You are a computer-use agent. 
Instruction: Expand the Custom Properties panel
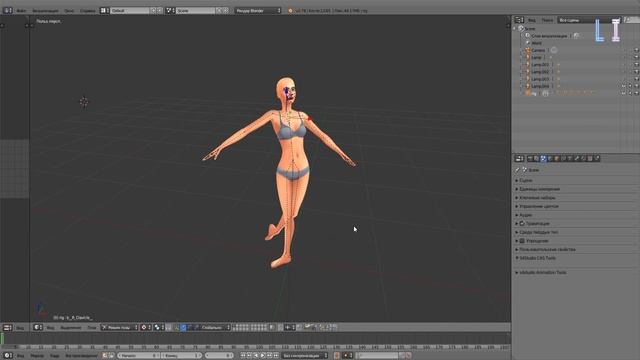[x=547, y=249]
